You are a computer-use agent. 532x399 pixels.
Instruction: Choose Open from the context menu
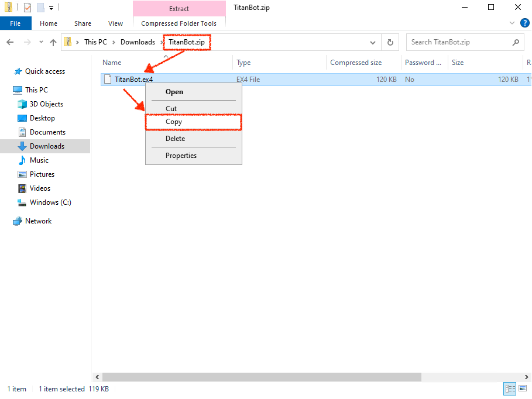coord(193,92)
